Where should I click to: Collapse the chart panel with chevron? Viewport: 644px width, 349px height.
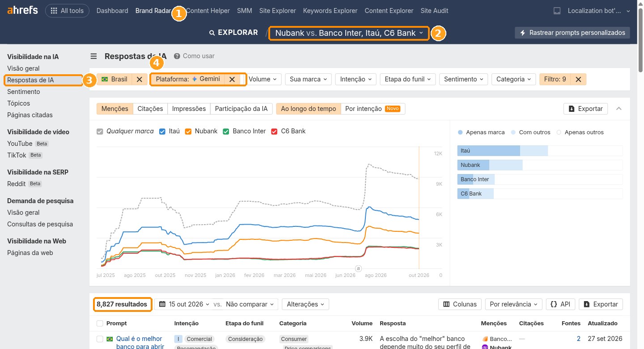619,109
